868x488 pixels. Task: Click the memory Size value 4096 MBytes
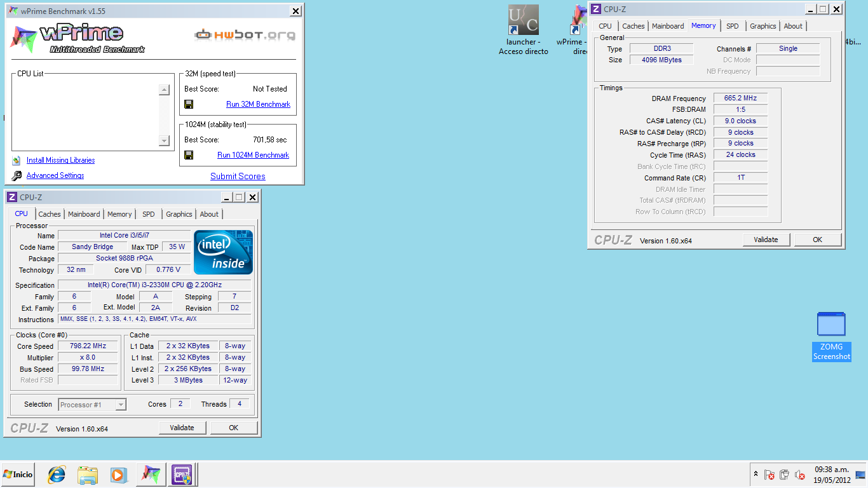pos(661,60)
